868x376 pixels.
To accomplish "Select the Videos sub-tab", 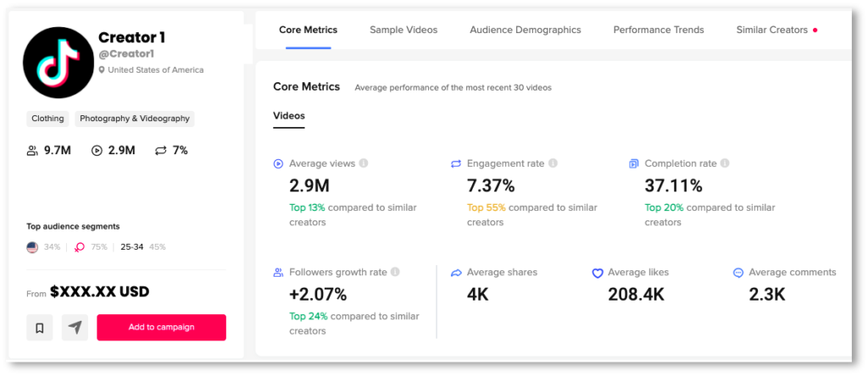I will tap(288, 116).
